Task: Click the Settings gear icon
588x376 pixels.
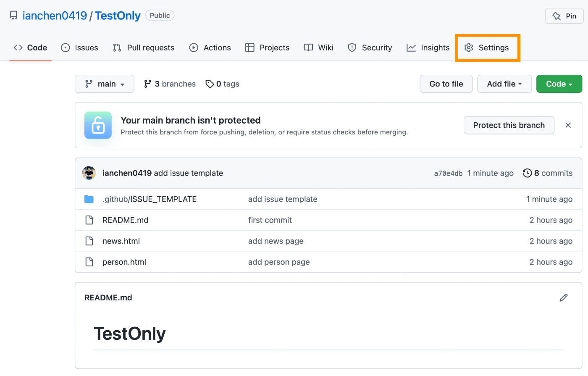Action: (469, 47)
